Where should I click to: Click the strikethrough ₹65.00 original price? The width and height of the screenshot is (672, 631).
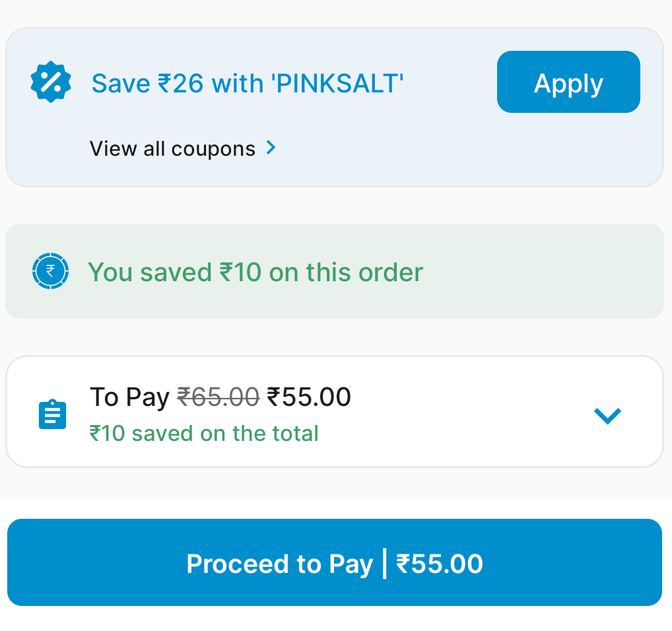[x=218, y=396]
